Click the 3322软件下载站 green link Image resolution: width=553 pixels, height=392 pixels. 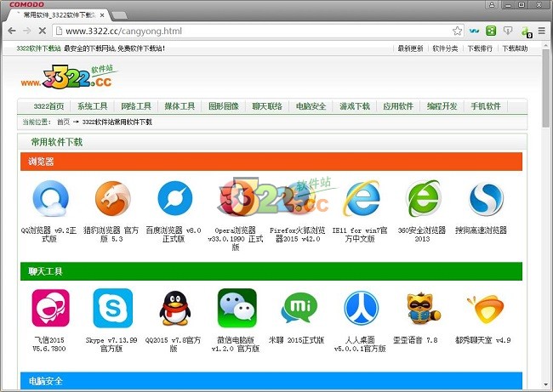38,48
